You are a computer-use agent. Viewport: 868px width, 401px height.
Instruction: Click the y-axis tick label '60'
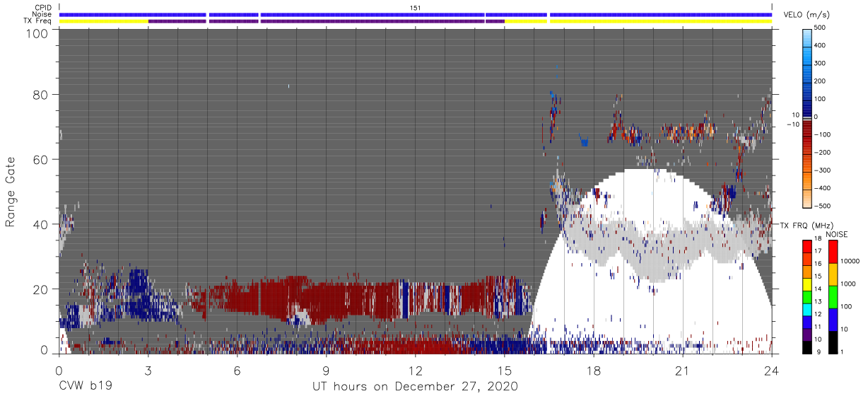pos(40,160)
